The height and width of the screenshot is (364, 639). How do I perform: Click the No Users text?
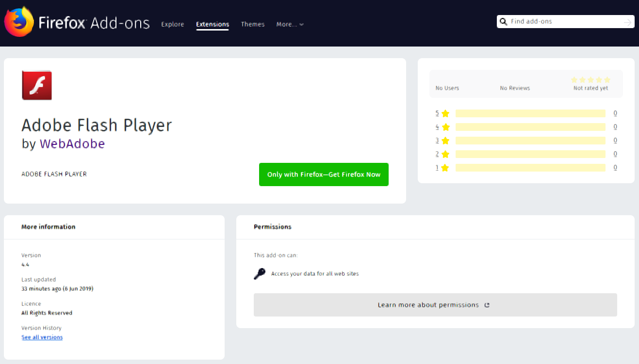tap(447, 88)
